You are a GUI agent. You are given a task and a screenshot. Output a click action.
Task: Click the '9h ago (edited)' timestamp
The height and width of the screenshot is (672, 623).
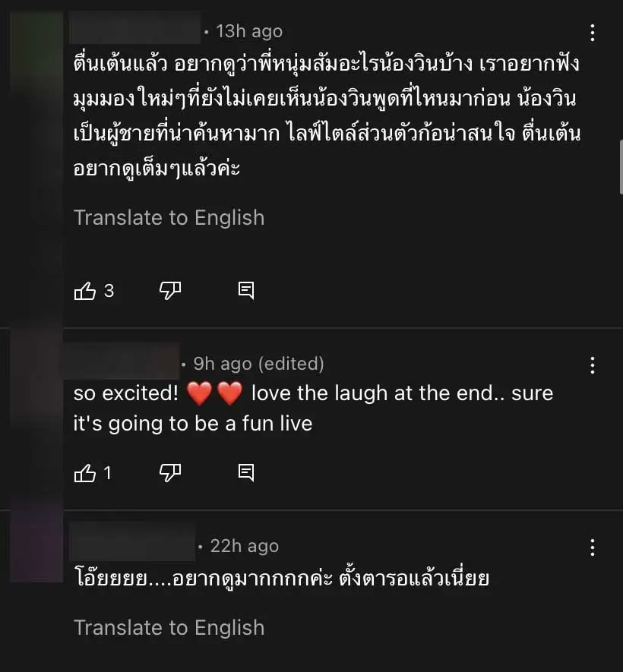click(258, 364)
